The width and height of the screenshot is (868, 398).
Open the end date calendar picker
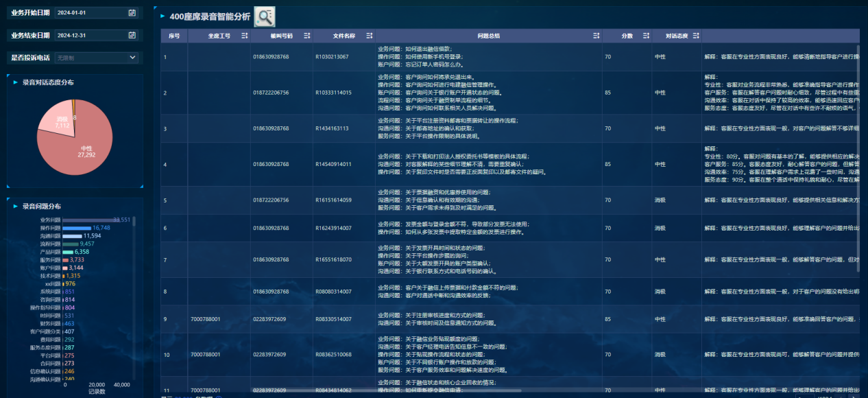[x=132, y=35]
